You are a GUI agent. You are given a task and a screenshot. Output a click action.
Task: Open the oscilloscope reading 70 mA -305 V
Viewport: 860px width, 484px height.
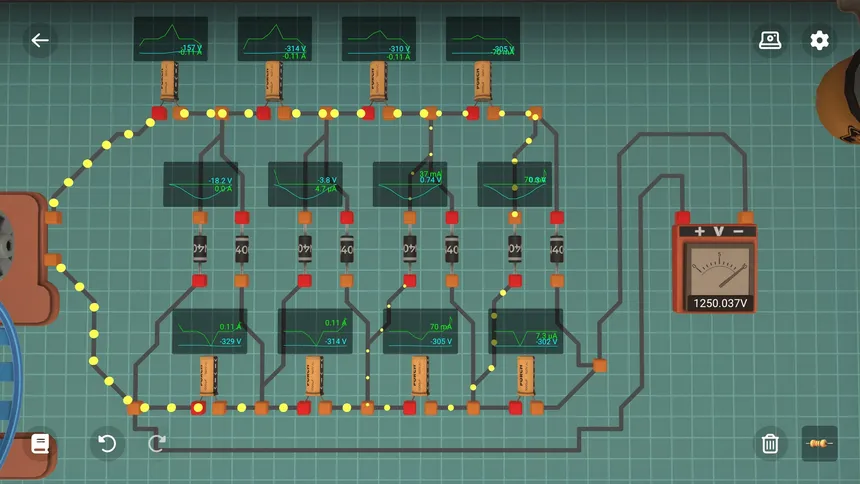tap(420, 331)
